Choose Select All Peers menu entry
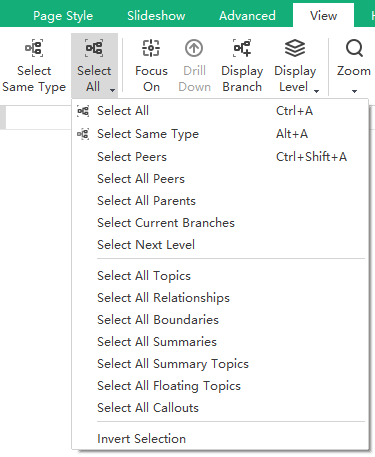Screen dimensions: 375x457 tap(220, 179)
